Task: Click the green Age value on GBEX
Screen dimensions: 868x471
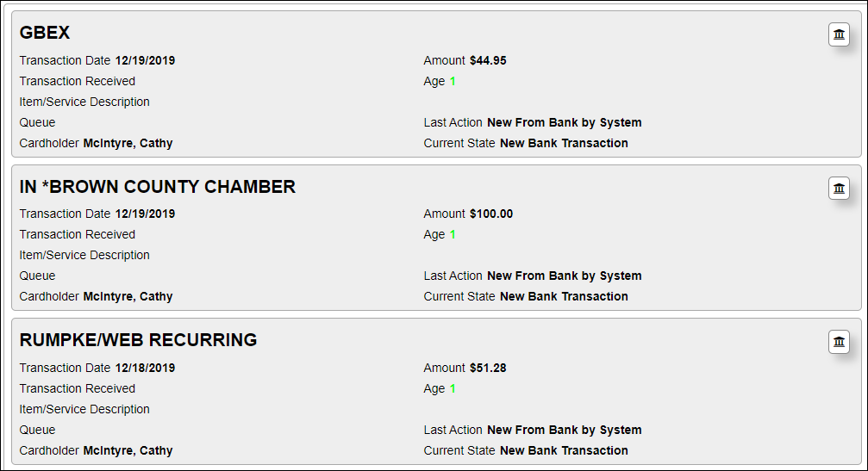Action: pyautogui.click(x=453, y=81)
